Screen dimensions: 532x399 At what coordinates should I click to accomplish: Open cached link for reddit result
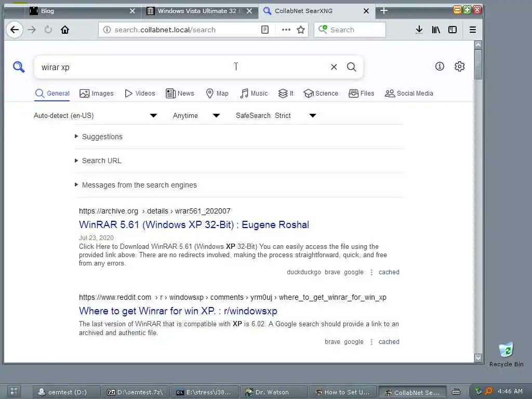pos(389,342)
